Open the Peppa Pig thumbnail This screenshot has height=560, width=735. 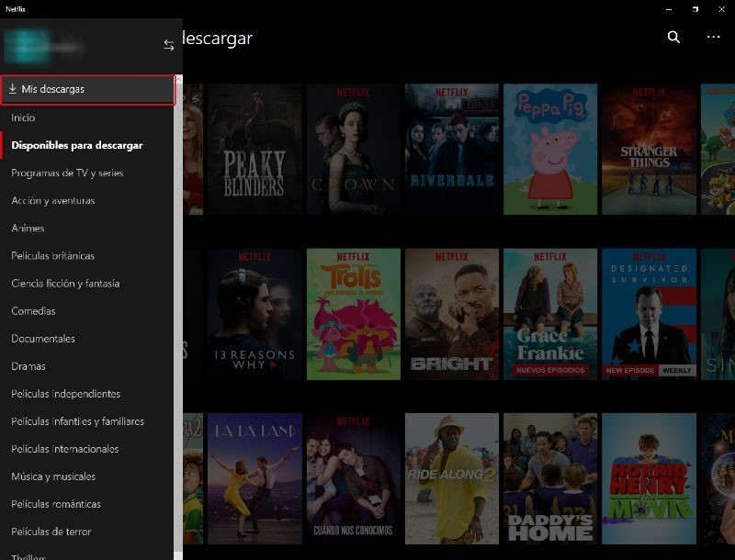547,148
